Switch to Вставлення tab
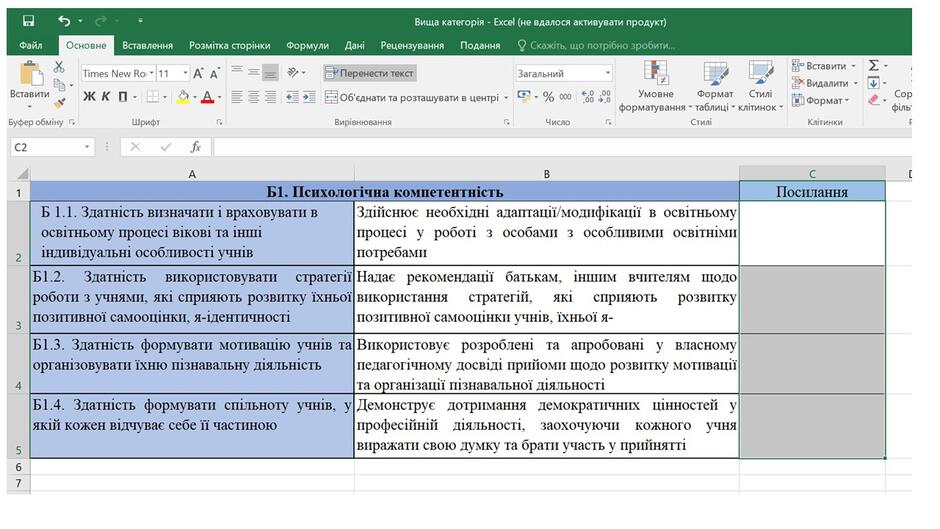 (x=147, y=45)
